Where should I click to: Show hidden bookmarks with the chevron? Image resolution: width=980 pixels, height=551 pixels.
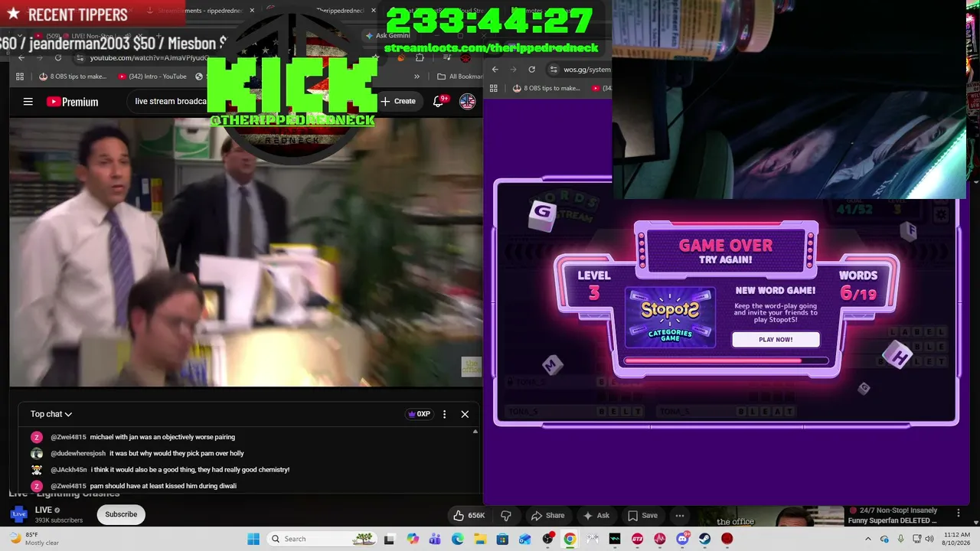pyautogui.click(x=416, y=77)
